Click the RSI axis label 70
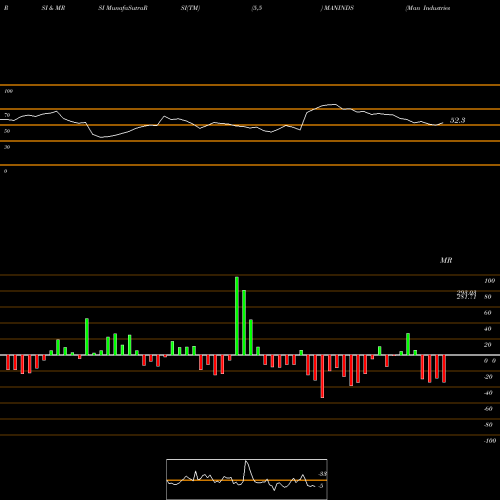This screenshot has width=500, height=500. (7, 115)
